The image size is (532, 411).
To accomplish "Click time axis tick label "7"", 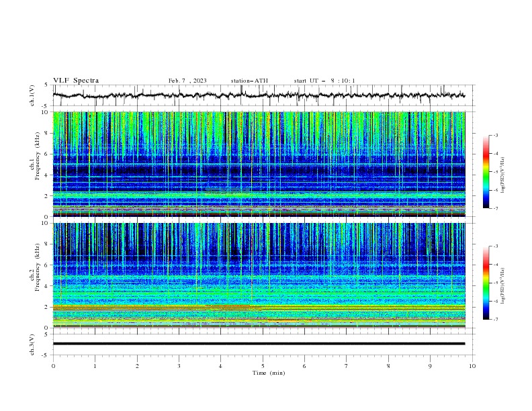I will pyautogui.click(x=347, y=366).
